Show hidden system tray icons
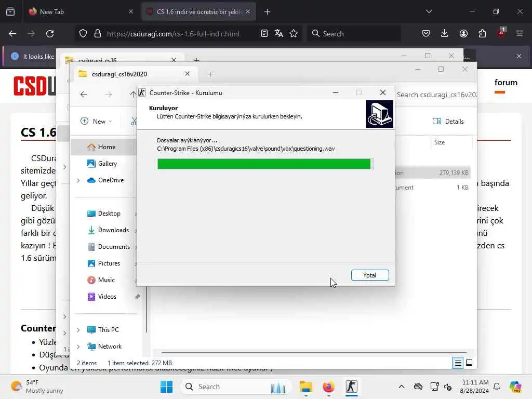Screen dimensions: 532x399 [x=402, y=387]
